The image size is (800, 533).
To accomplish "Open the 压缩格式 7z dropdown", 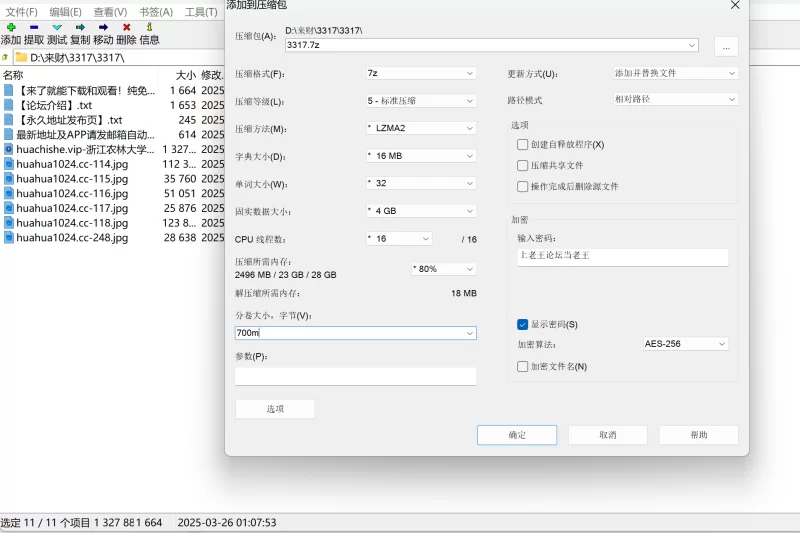I will pyautogui.click(x=421, y=73).
